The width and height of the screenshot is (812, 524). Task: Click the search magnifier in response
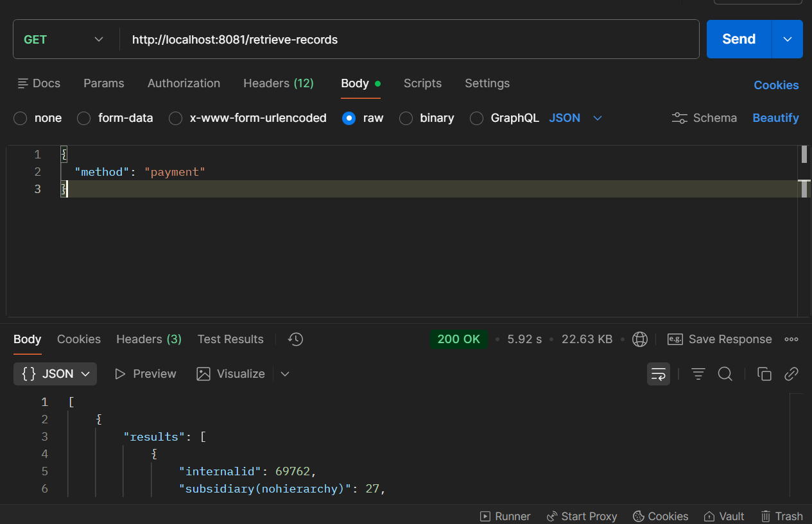click(725, 374)
